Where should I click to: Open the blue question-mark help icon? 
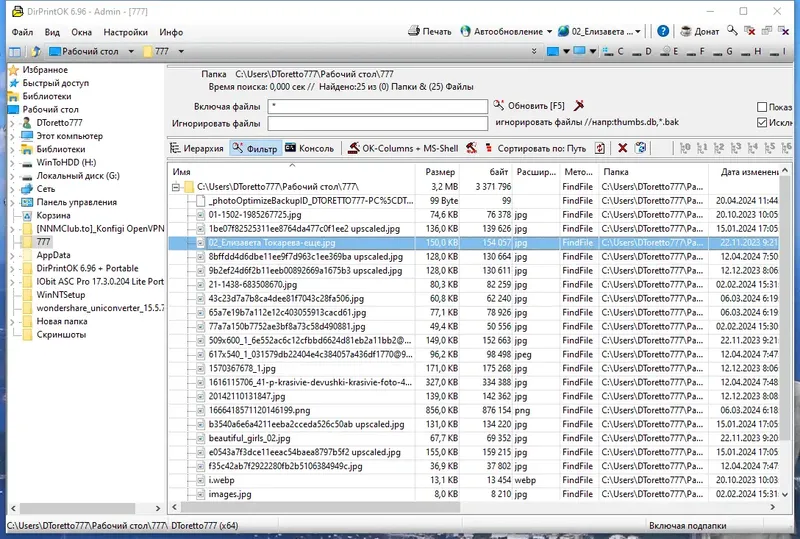(663, 31)
